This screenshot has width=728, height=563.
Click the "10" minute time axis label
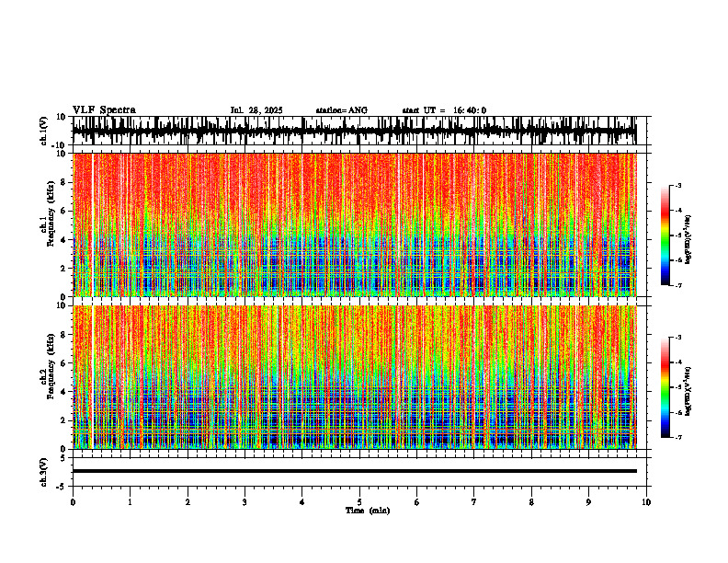tap(646, 502)
